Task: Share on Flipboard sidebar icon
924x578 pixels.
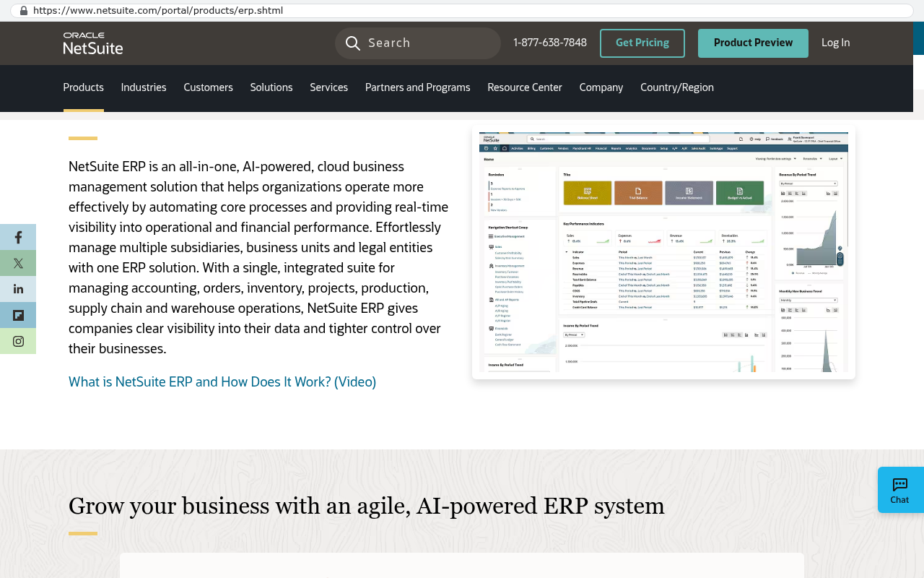Action: click(18, 315)
